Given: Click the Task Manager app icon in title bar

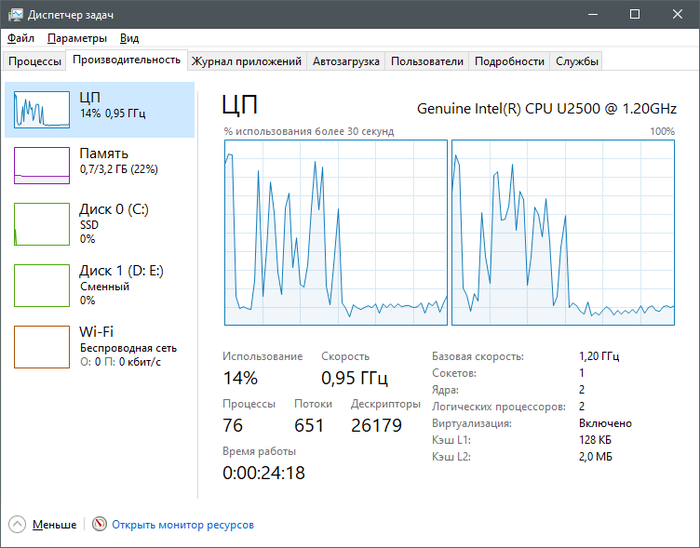Looking at the screenshot, I should coord(14,14).
